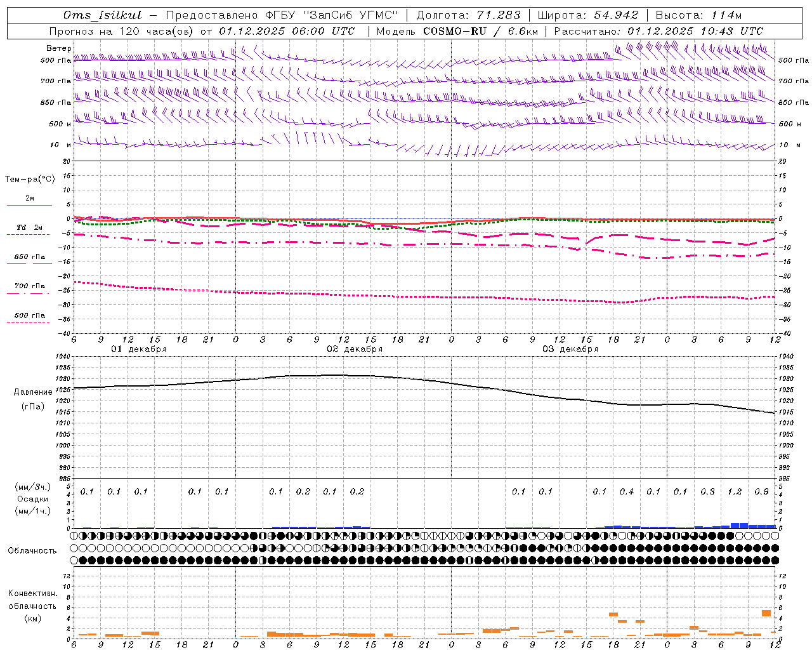Click the 02 декабря date label
Viewport: 812px width, 650px height.
pos(355,349)
